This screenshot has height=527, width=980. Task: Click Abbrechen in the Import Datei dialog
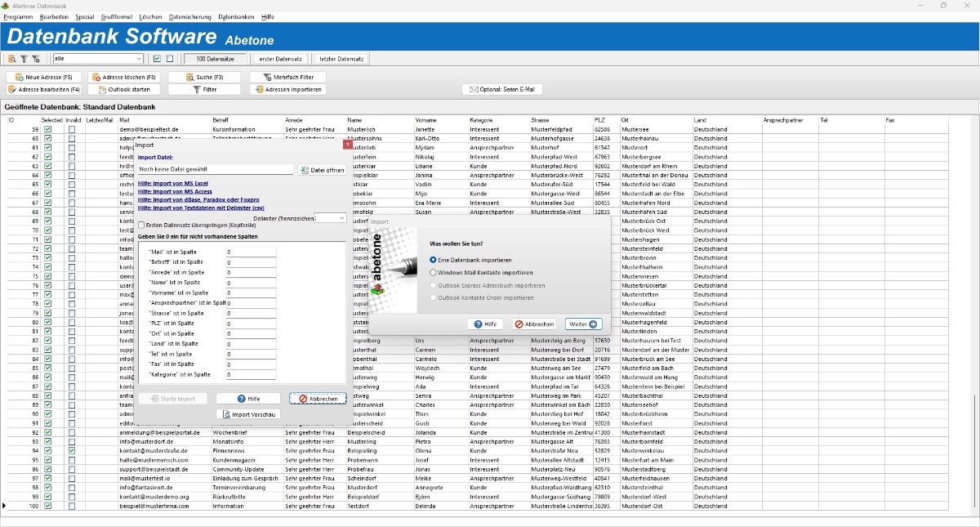[318, 399]
